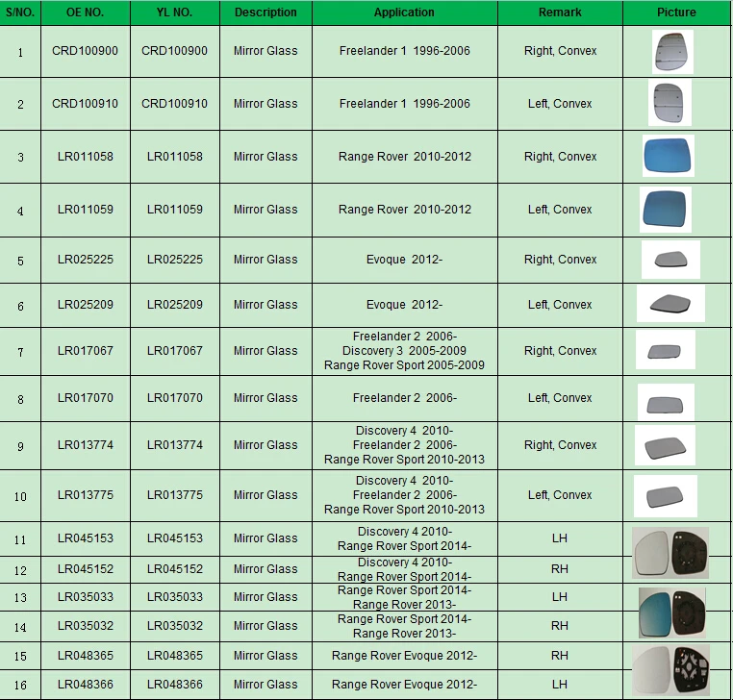Click OE NO. cell LR011058

coord(86,157)
